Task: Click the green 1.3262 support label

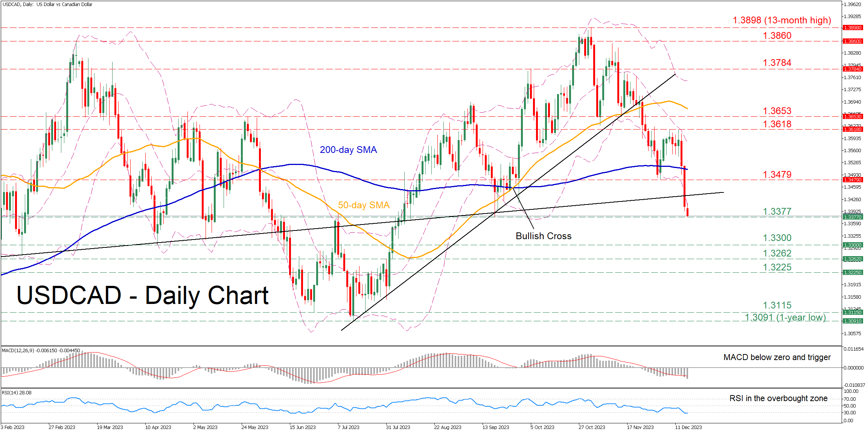Action: (777, 253)
